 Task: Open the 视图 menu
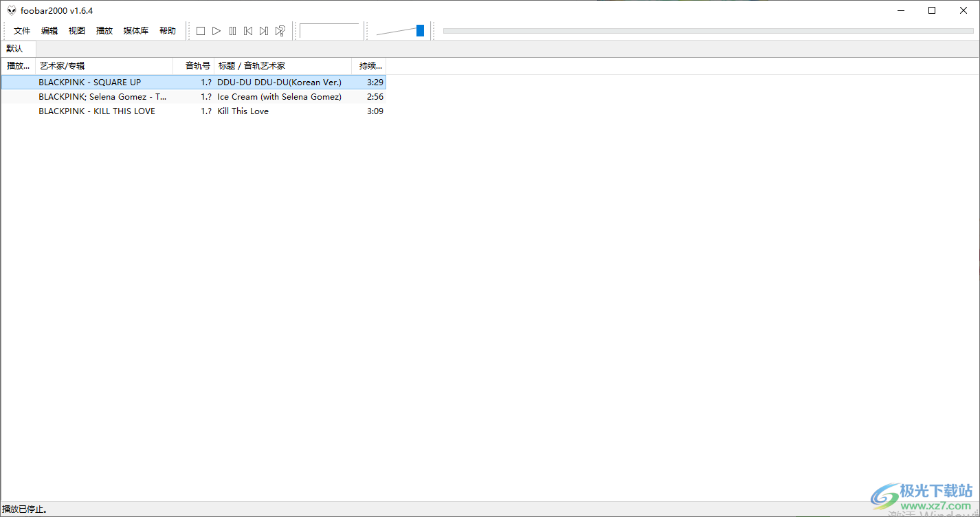point(77,31)
